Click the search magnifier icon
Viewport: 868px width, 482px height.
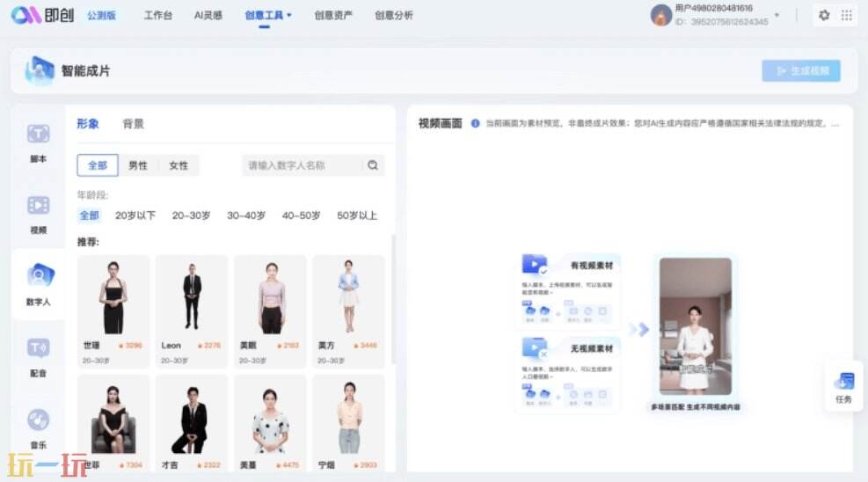pyautogui.click(x=373, y=164)
